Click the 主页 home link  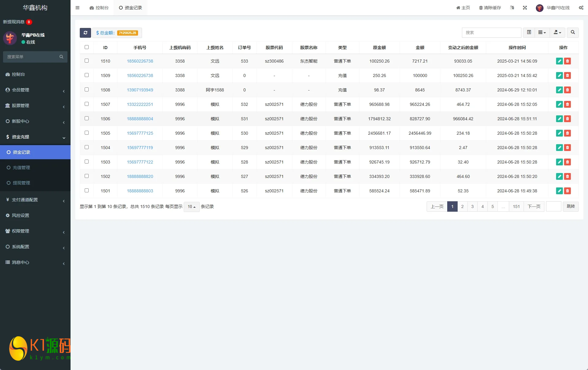463,8
